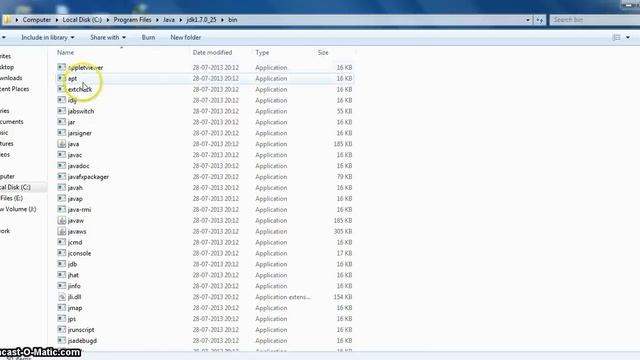Open New Volume (J:) in navigation pane
Image resolution: width=640 pixels, height=360 pixels.
coord(18,209)
